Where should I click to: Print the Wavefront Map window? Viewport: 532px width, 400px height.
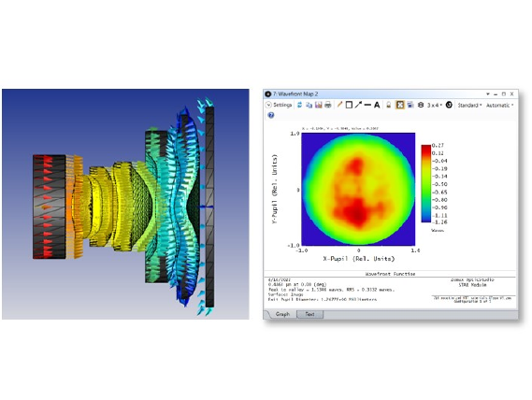[328, 105]
